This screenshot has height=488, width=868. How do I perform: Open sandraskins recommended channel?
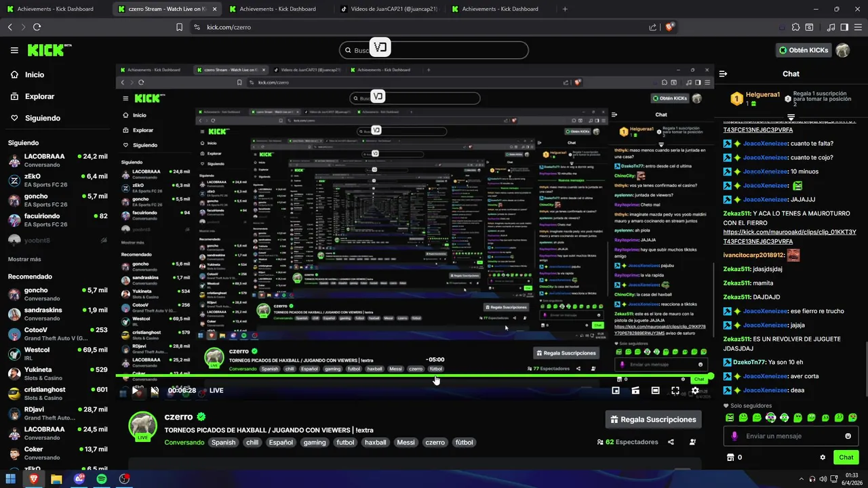[x=58, y=314]
